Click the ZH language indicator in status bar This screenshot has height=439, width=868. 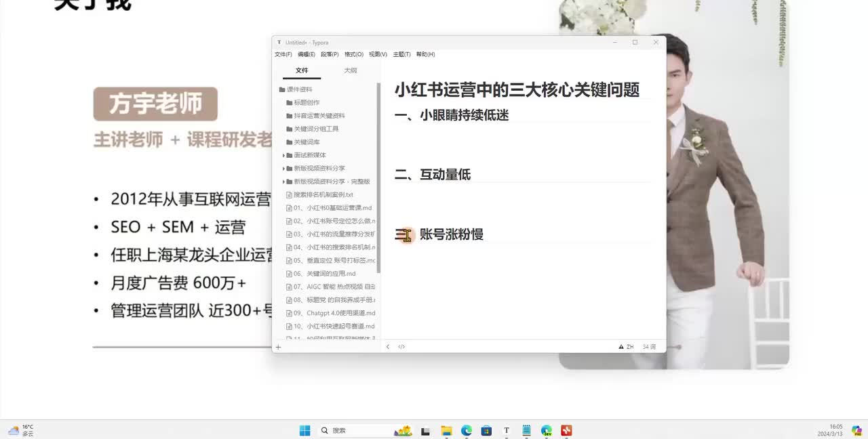pyautogui.click(x=630, y=347)
